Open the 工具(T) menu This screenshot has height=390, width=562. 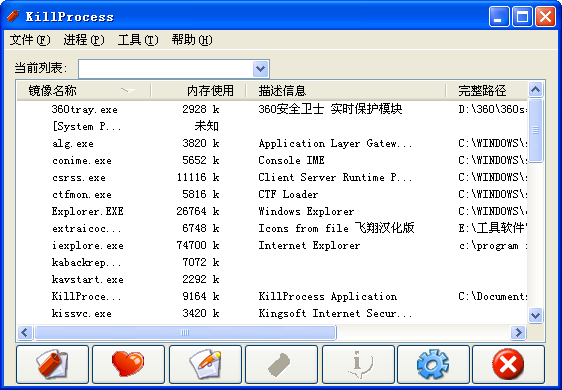click(138, 40)
